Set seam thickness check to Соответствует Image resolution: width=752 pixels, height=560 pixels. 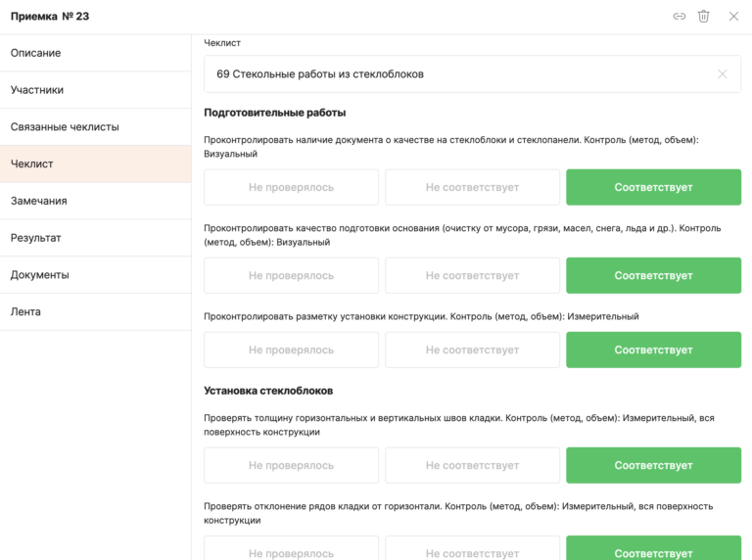pyautogui.click(x=653, y=466)
